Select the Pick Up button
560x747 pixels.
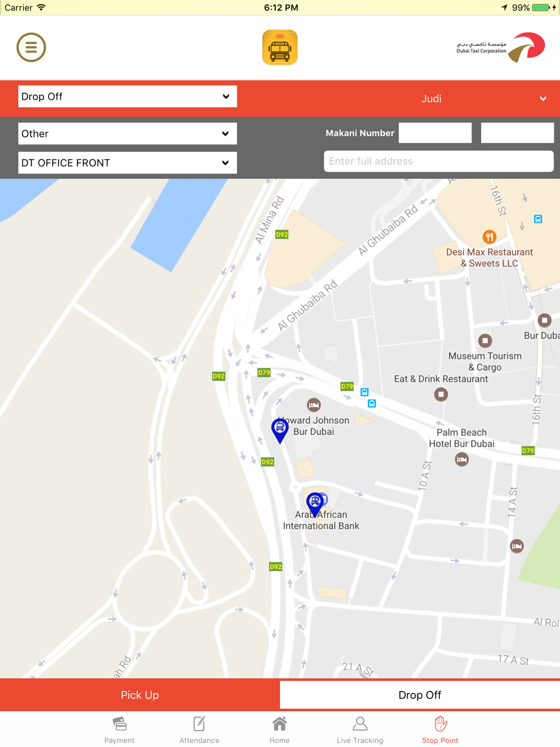[x=140, y=695]
